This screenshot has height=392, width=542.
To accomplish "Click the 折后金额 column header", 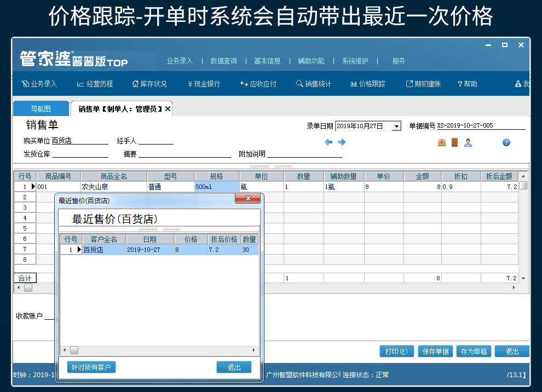I will tap(499, 176).
